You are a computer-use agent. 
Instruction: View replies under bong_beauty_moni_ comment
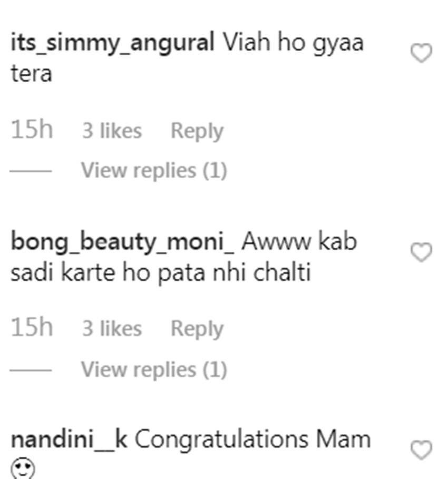pos(153,369)
